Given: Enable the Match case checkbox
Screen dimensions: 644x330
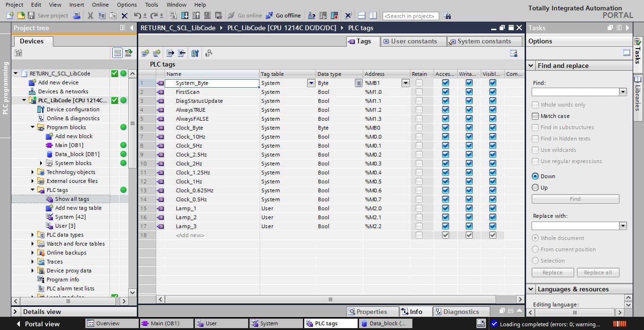Looking at the screenshot, I should coord(535,116).
